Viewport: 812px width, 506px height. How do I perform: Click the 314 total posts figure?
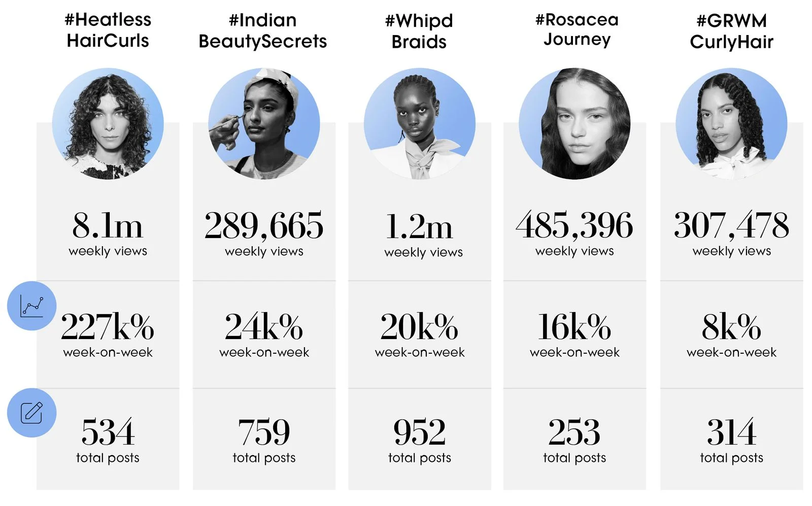731,440
